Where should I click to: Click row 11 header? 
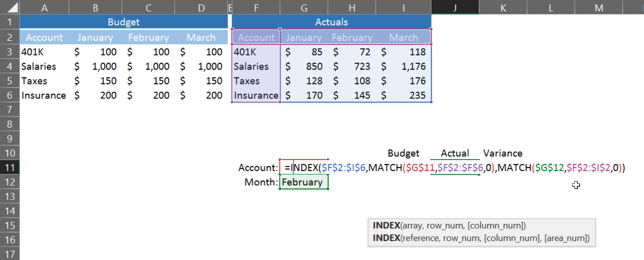tap(10, 168)
